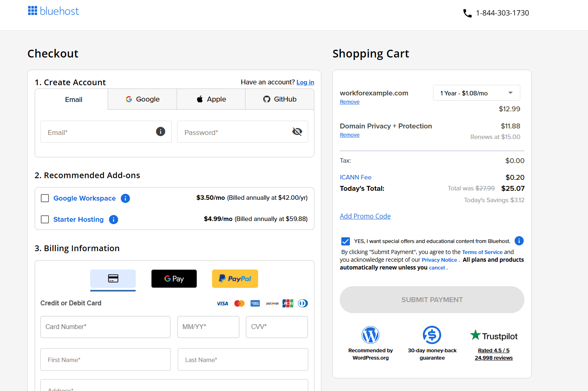The height and width of the screenshot is (391, 588).
Task: Click the Google Workspace info icon
Action: (126, 198)
